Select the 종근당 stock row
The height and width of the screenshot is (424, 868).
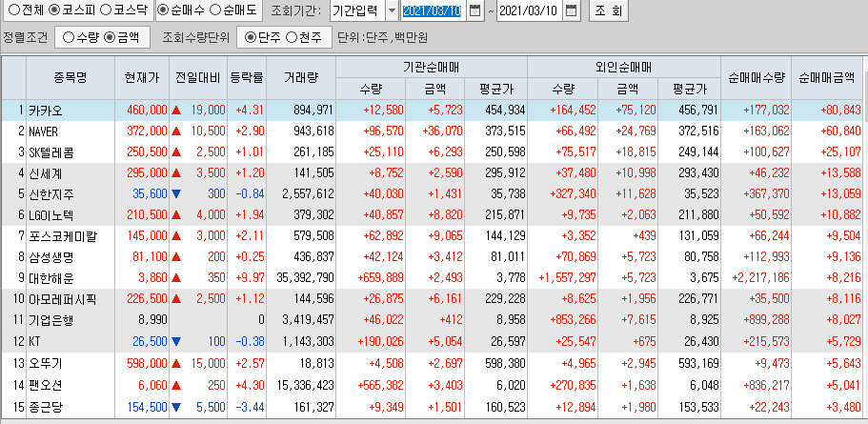tap(432, 408)
